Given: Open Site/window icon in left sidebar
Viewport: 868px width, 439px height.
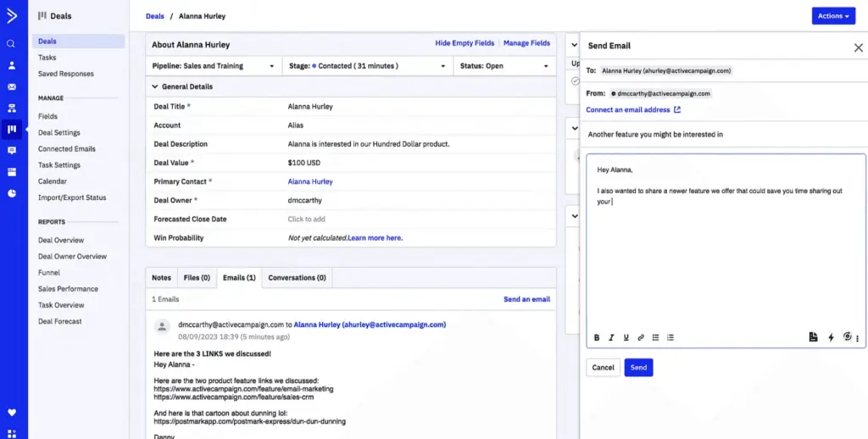Looking at the screenshot, I should point(12,172).
